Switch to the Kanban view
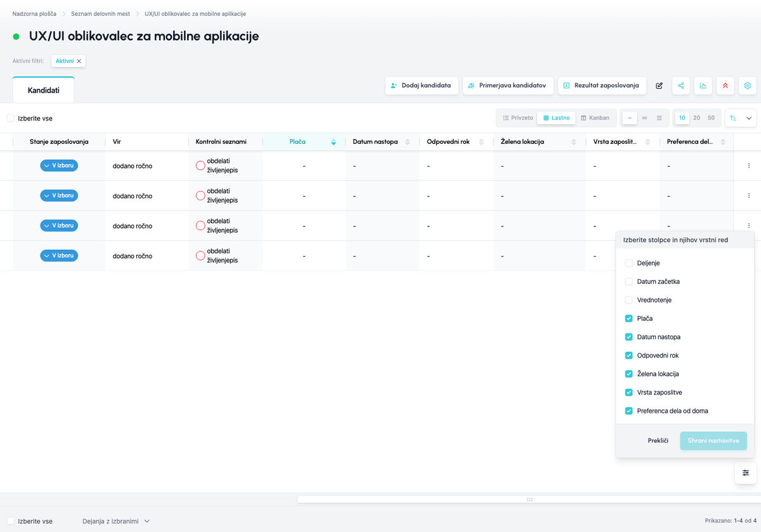The image size is (761, 532). 595,118
